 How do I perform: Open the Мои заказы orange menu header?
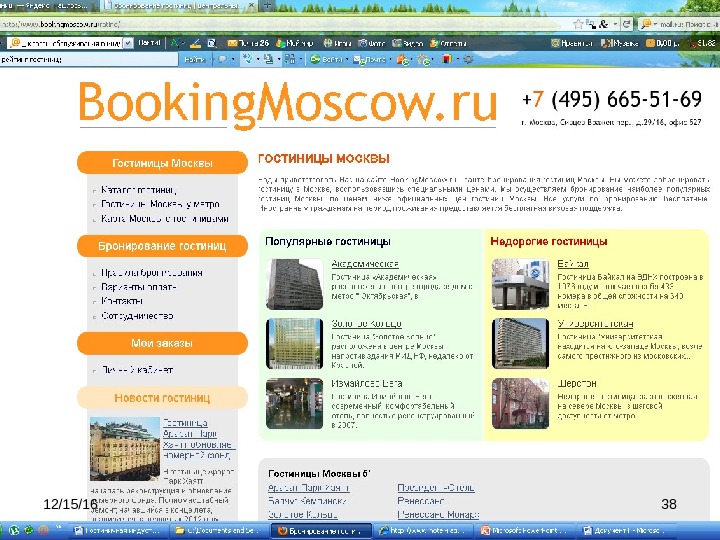162,343
